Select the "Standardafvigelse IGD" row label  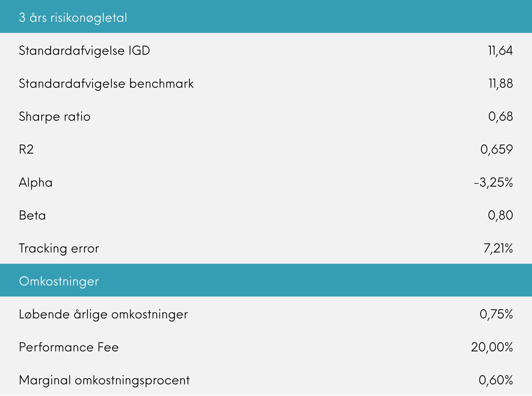coord(84,50)
